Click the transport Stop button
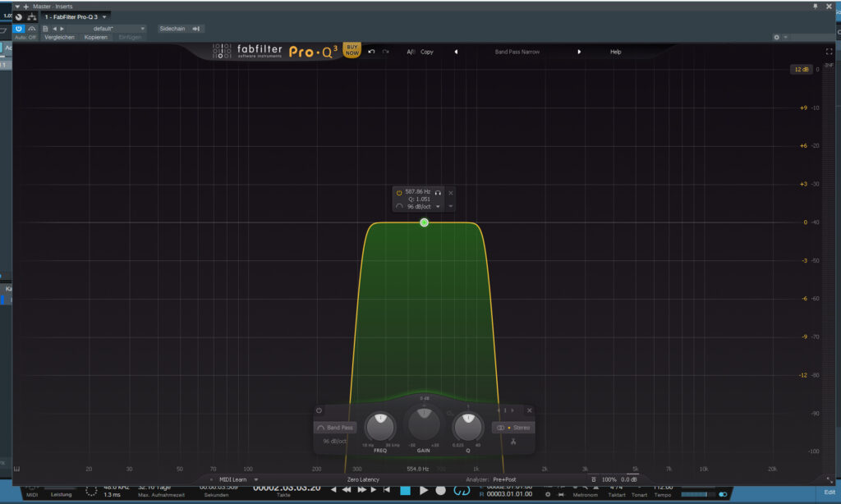 (406, 490)
